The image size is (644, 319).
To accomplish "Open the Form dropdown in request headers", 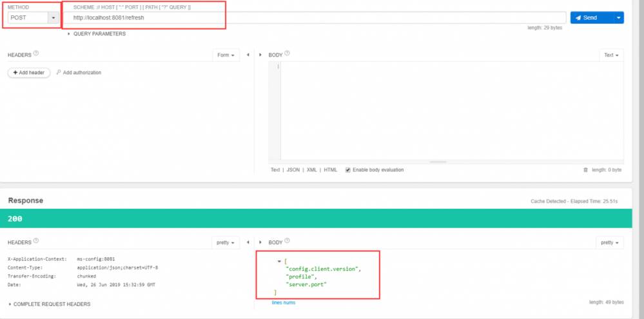I will [226, 55].
